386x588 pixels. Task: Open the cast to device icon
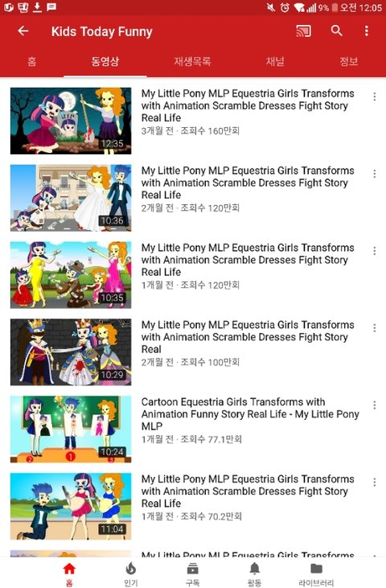pyautogui.click(x=303, y=31)
